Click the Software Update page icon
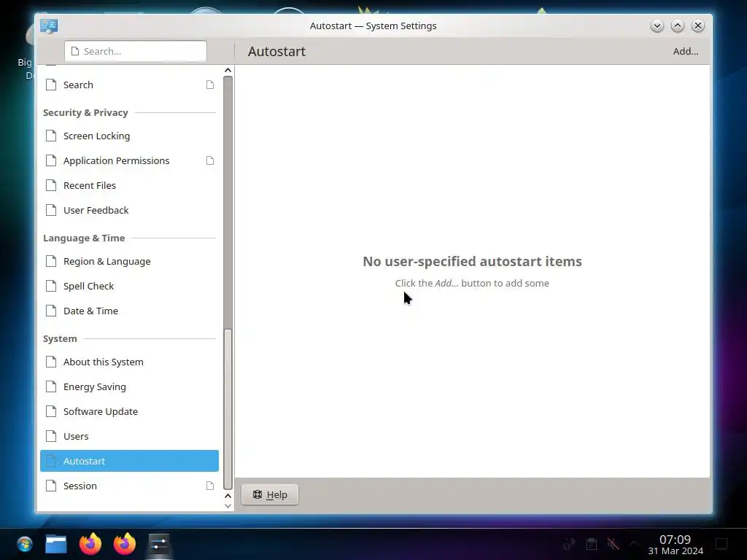Screen dimensions: 747x560 coord(51,411)
